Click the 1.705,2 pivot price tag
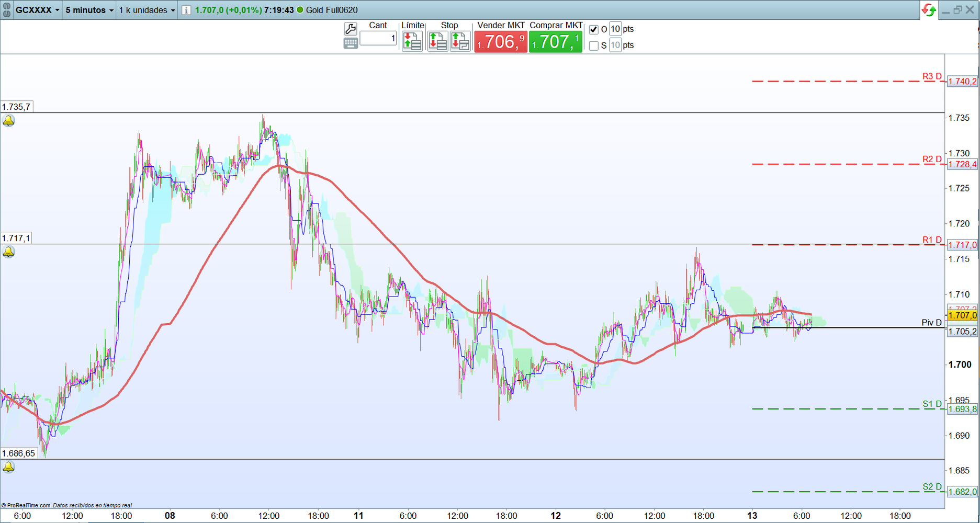The width and height of the screenshot is (980, 523). [x=963, y=332]
